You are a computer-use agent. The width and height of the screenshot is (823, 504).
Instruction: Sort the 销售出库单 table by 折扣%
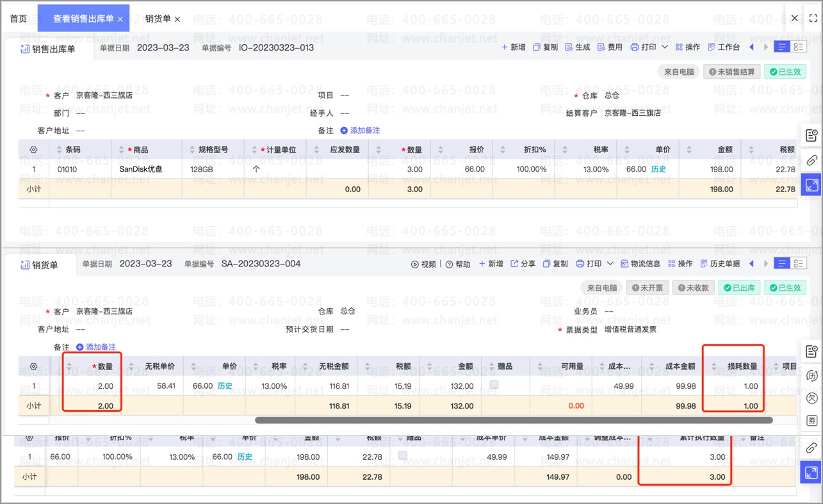click(501, 150)
